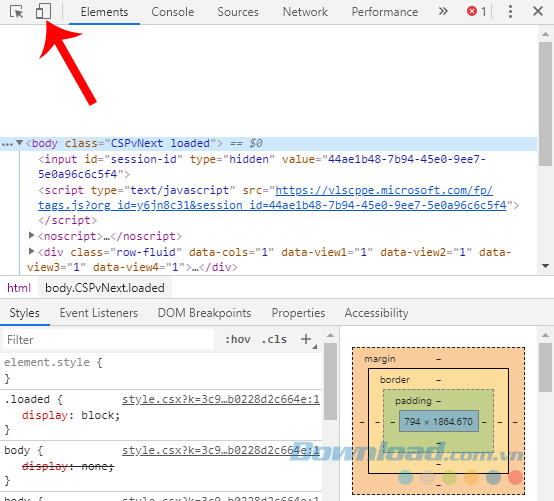The image size is (554, 501).
Task: Collapse the body element node
Action: pyautogui.click(x=19, y=143)
